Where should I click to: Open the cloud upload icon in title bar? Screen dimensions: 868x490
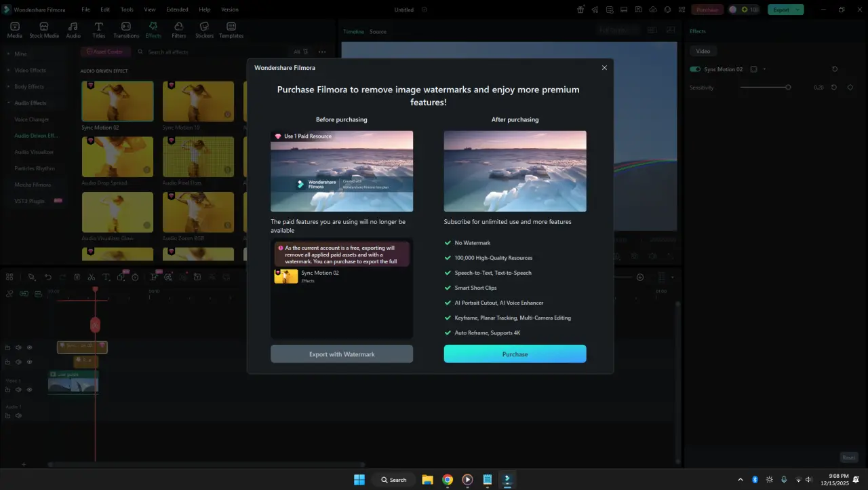pyautogui.click(x=653, y=10)
